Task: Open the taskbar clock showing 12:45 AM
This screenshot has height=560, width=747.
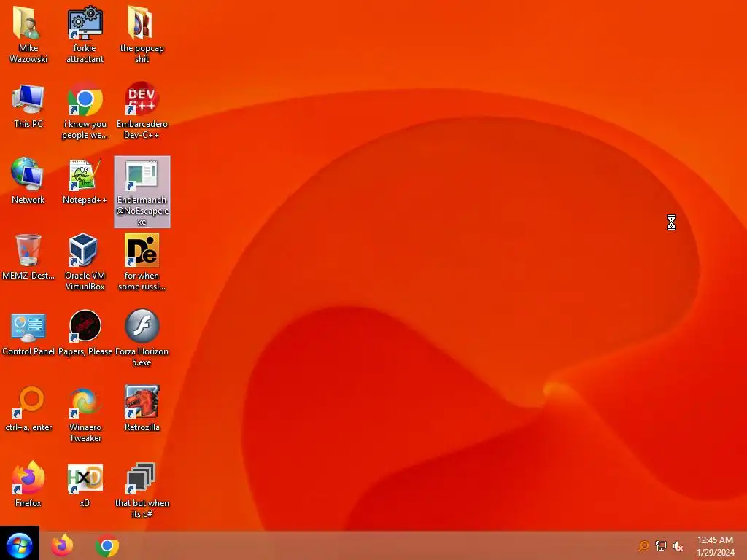Action: (x=716, y=545)
